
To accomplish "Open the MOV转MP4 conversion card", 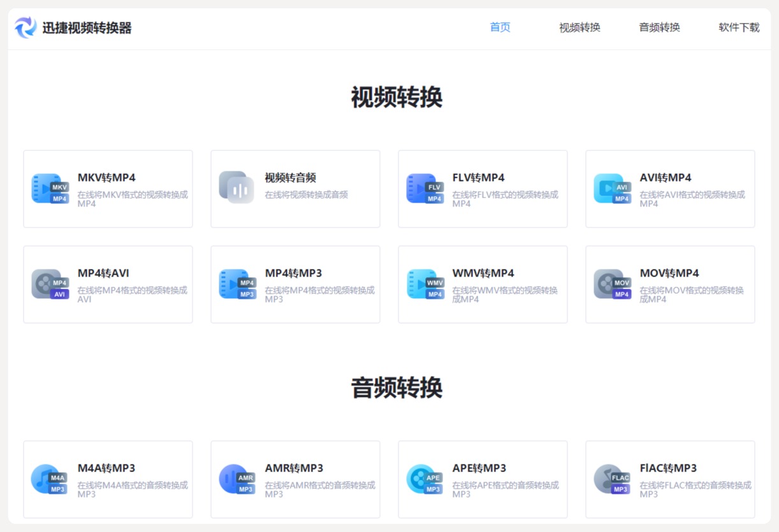I will coord(669,284).
